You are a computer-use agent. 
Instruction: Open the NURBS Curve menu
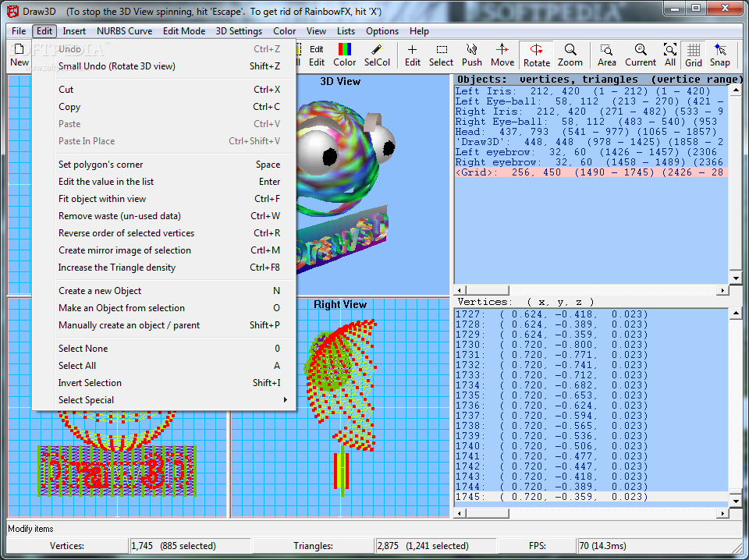click(x=124, y=31)
